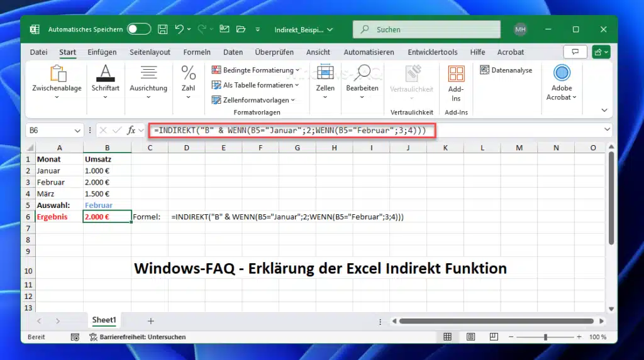Viewport: 644px width, 360px height.
Task: Open the Ausrichtung alignment group
Action: [x=148, y=82]
